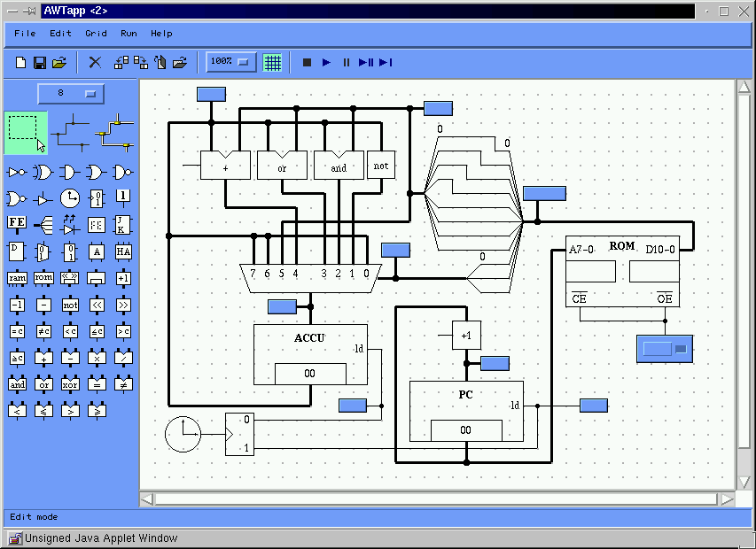Select the ram component in palette
Image resolution: width=756 pixels, height=549 pixels.
[17, 278]
